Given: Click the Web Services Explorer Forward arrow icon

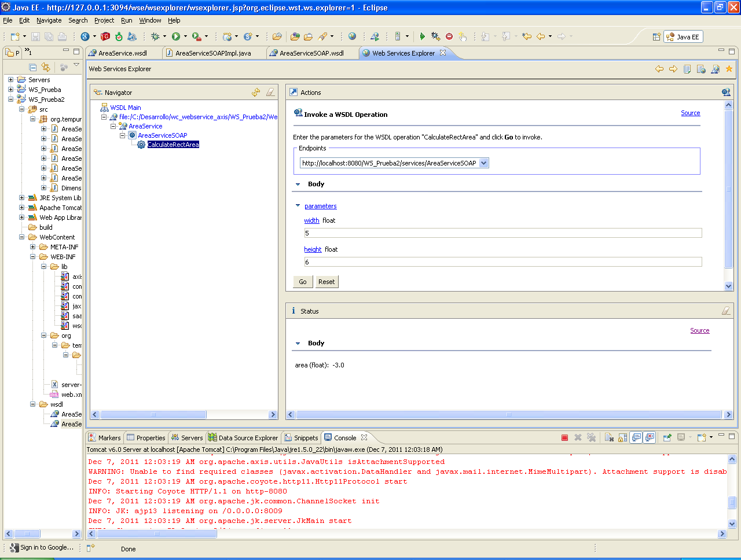Looking at the screenshot, I should pyautogui.click(x=673, y=69).
